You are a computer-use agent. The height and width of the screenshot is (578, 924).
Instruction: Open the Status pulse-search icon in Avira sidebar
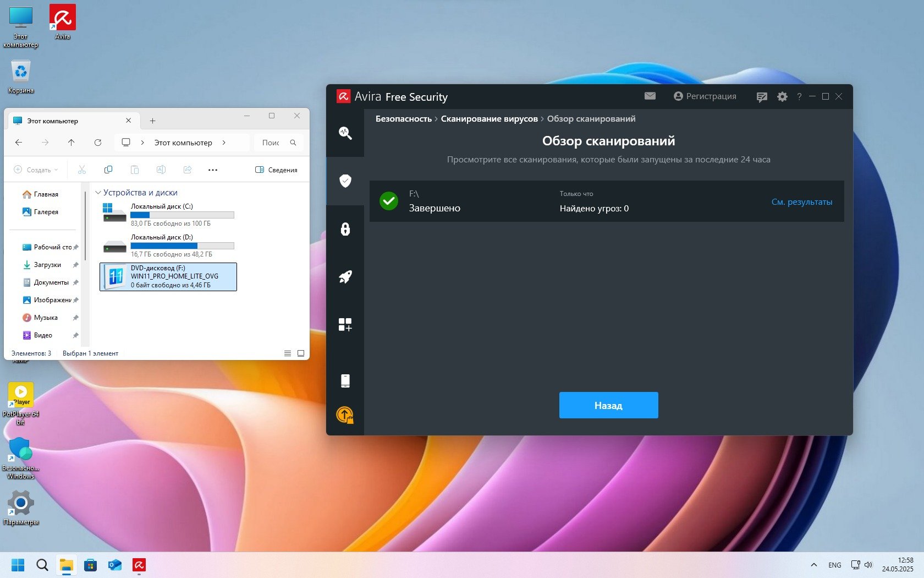345,133
